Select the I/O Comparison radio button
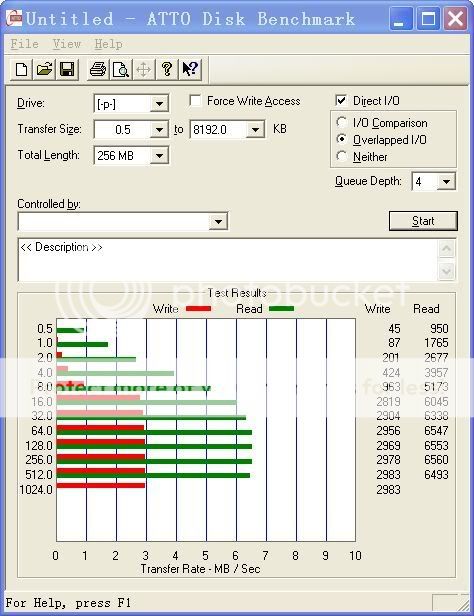474x616 pixels. pyautogui.click(x=342, y=123)
